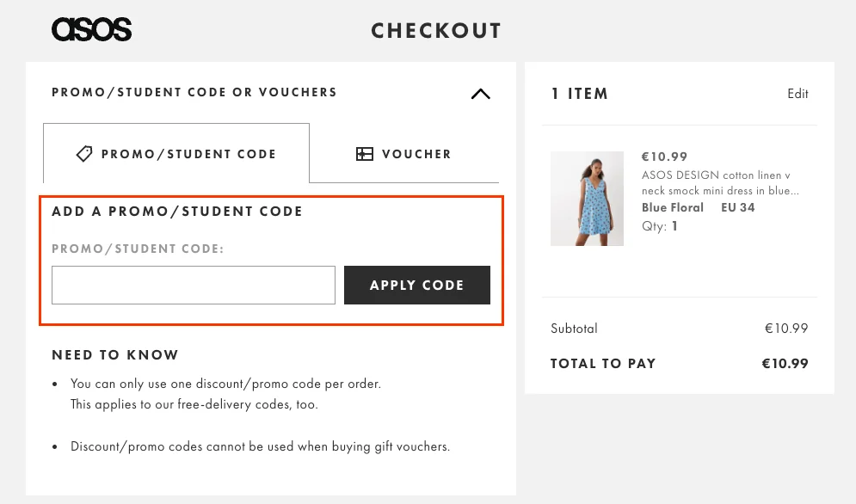Viewport: 856px width, 504px height.
Task: Switch to the Voucher tab label
Action: [416, 155]
